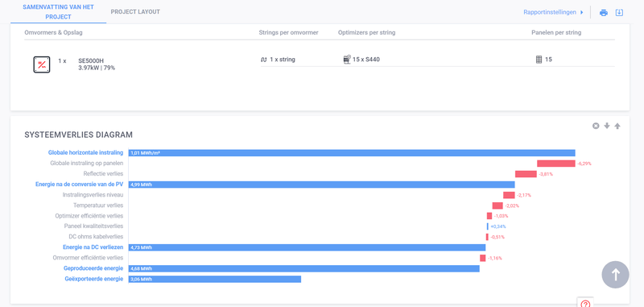Select the SE5000H inverter icon
Viewport: 644px width, 307px height.
point(42,64)
